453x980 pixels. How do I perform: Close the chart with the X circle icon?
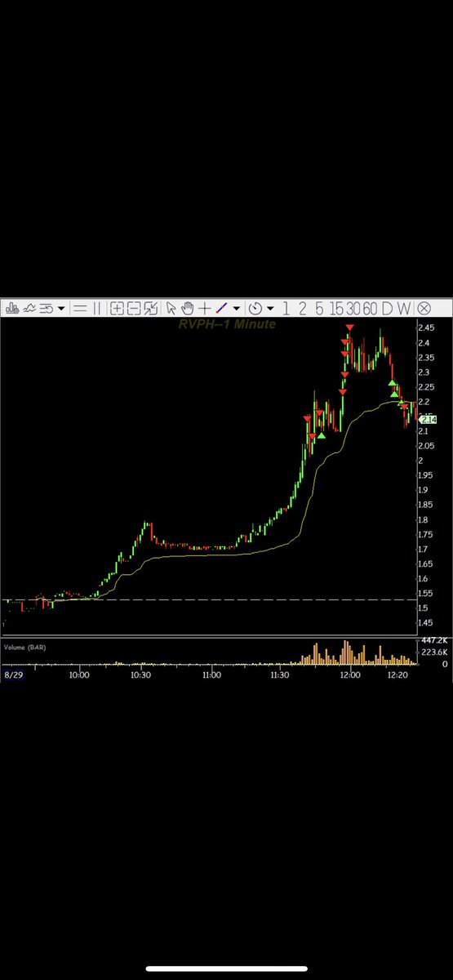(x=424, y=308)
